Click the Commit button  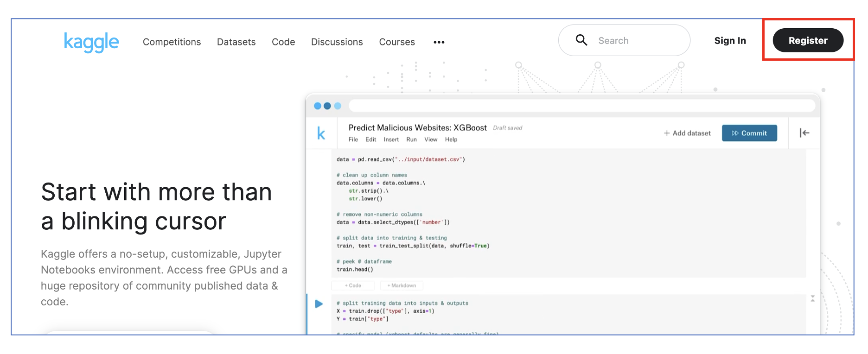tap(749, 133)
